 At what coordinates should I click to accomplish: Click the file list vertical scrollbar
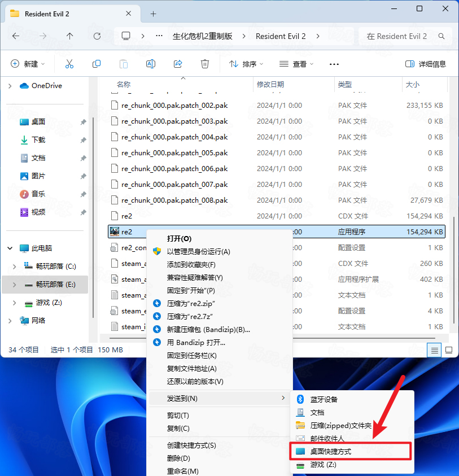453,270
